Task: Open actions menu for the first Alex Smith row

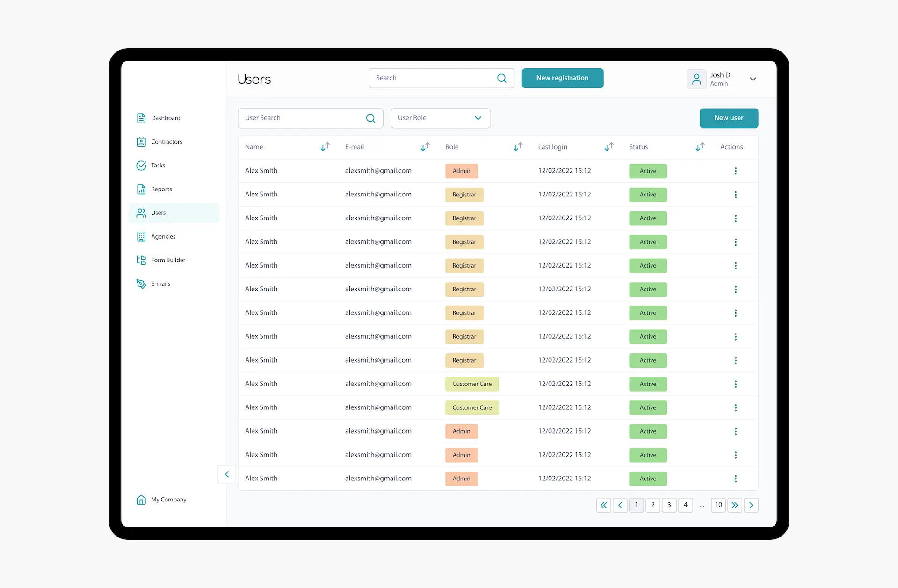Action: click(735, 171)
